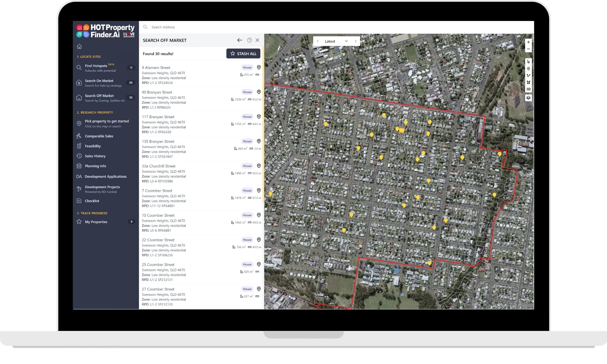Open 7 Coomber Street listing
Screen dimensions: 607x364
pyautogui.click(x=157, y=191)
